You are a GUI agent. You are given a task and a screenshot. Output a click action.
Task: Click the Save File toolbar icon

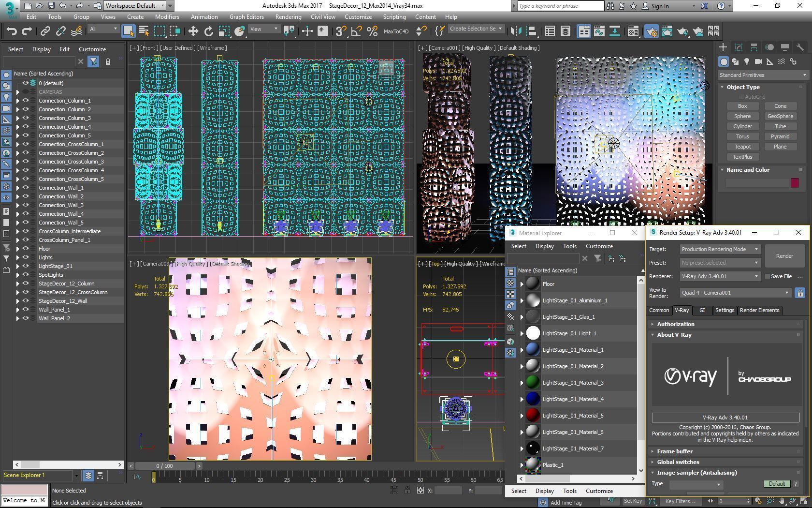(51, 6)
